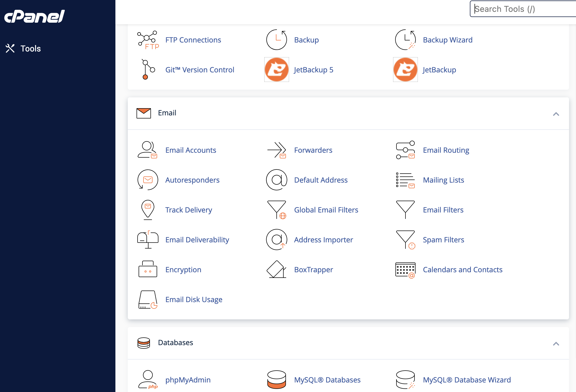The image size is (576, 392).
Task: Click the Email section envelope header icon
Action: click(144, 113)
